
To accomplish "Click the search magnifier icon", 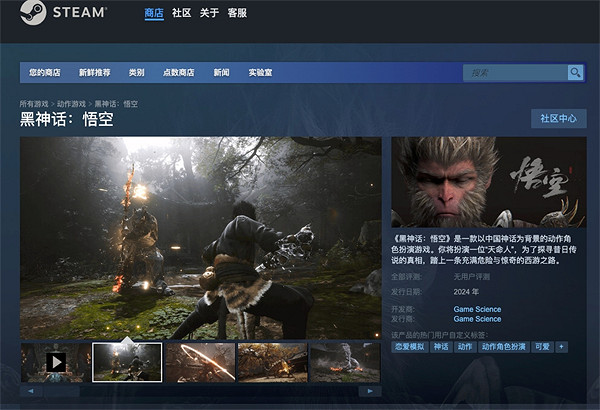I will coord(575,73).
